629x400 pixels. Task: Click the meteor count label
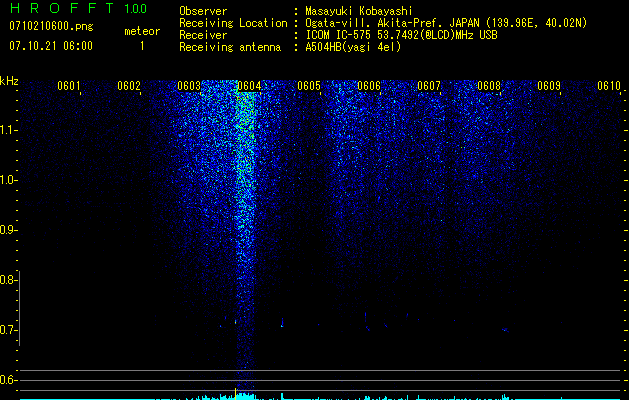142,31
